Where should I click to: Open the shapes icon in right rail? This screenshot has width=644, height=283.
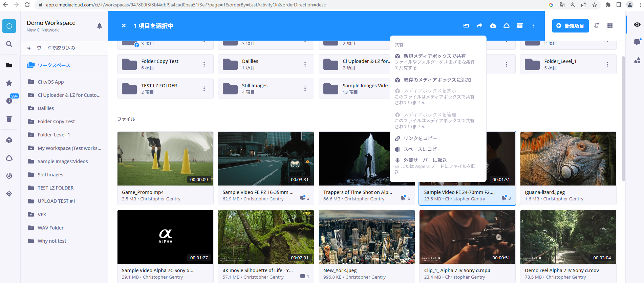[637, 60]
